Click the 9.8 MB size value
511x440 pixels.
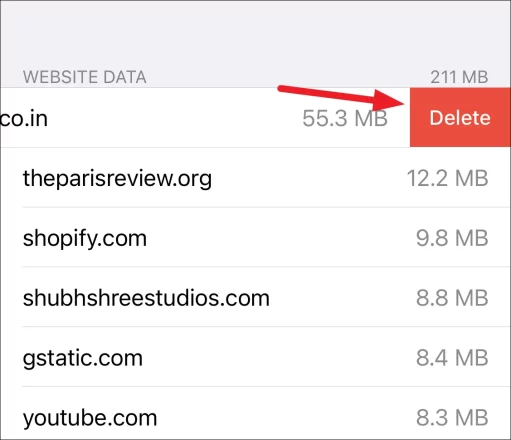pos(452,238)
